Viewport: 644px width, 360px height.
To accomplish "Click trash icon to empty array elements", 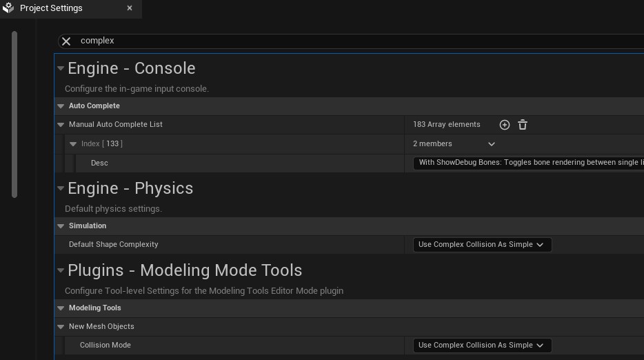I will [523, 125].
